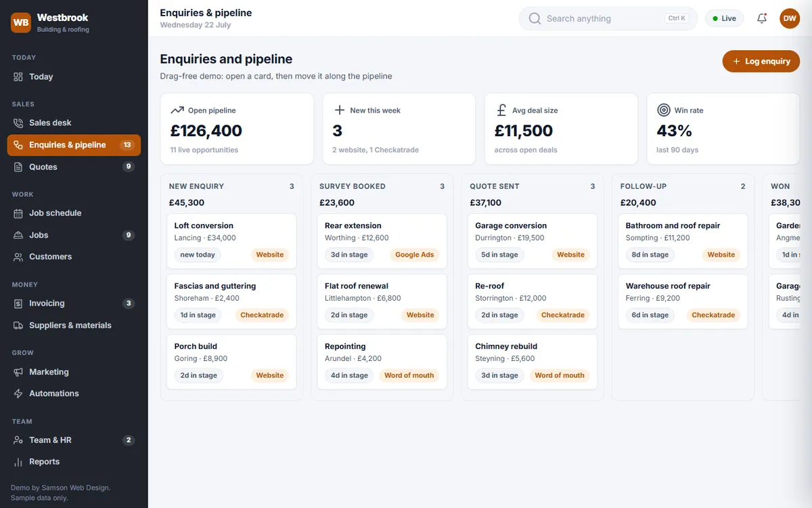Click the Avg deal size pound icon
This screenshot has width=812, height=508.
click(501, 110)
